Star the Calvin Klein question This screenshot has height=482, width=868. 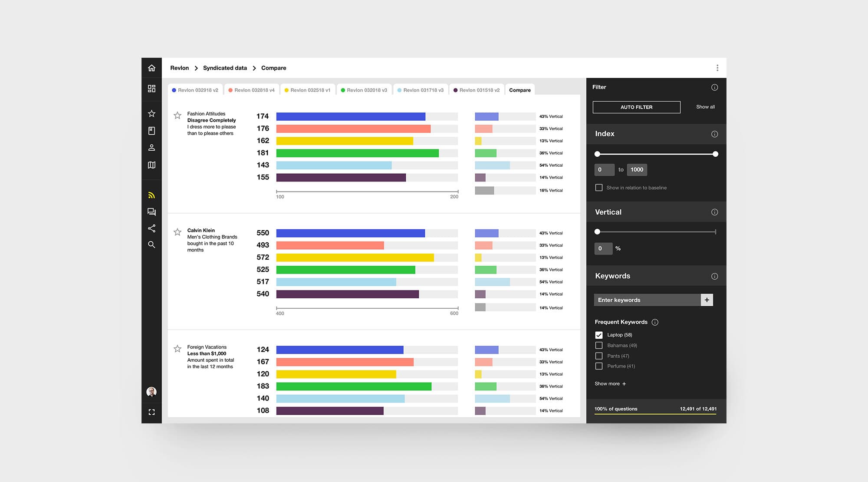(x=178, y=232)
